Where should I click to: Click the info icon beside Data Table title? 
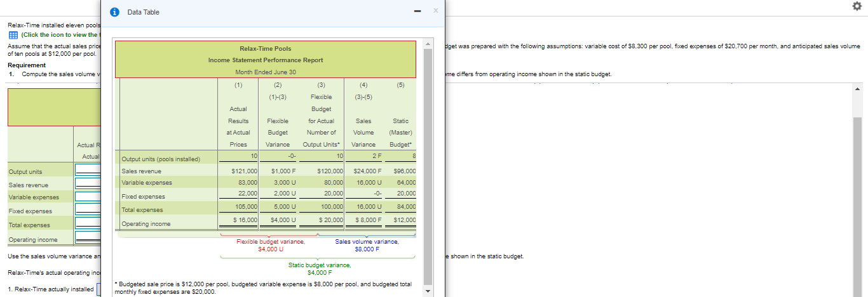pos(114,12)
